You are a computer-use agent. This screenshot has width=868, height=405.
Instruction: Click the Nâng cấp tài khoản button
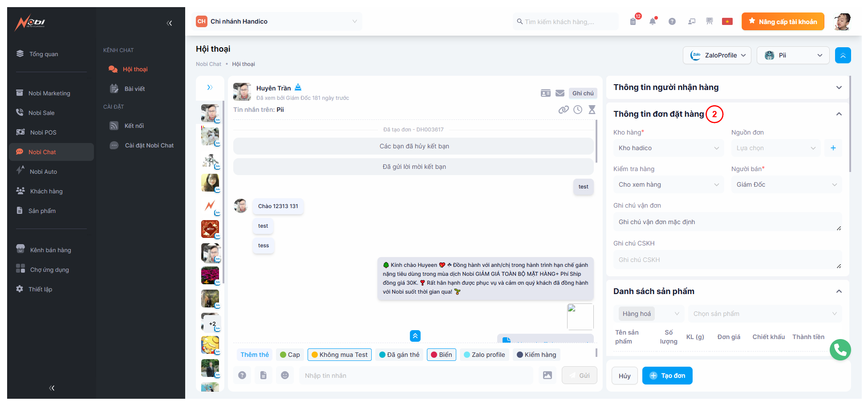[783, 21]
